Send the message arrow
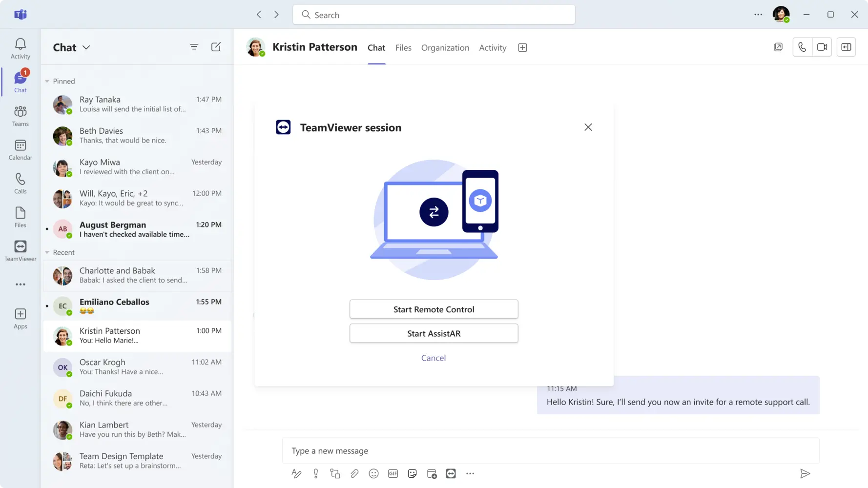Viewport: 868px width, 488px height. click(x=805, y=473)
